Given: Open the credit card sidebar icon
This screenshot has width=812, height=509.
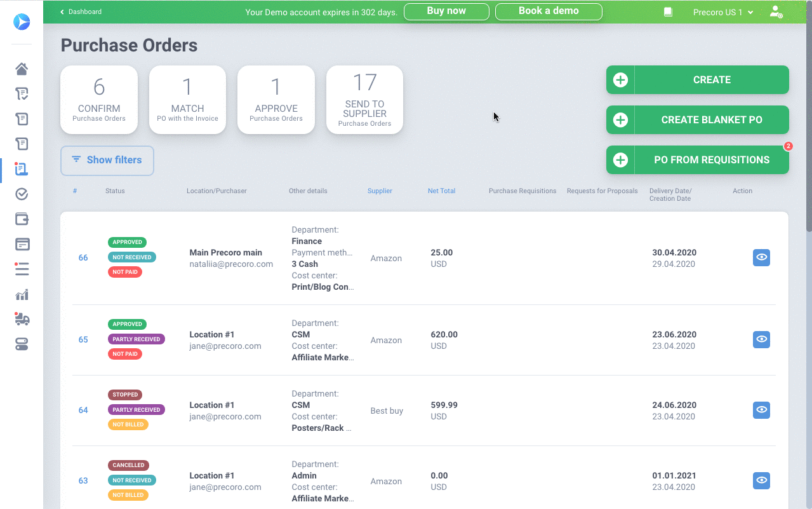Looking at the screenshot, I should tap(22, 245).
